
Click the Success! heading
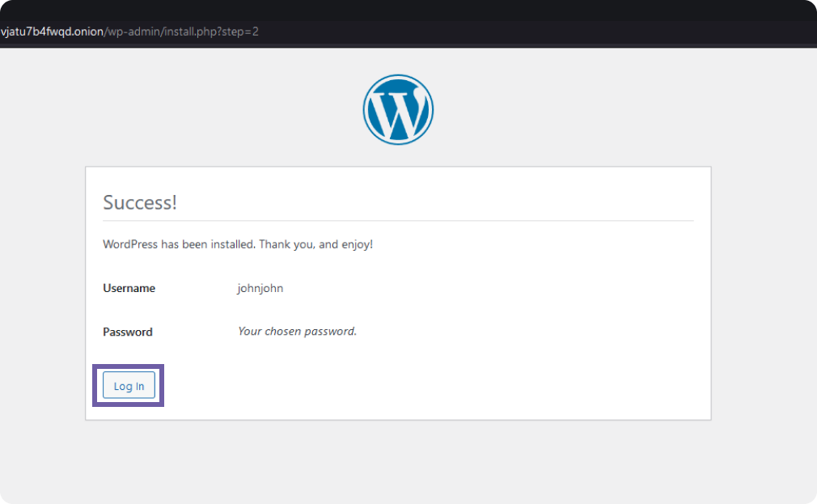click(140, 202)
